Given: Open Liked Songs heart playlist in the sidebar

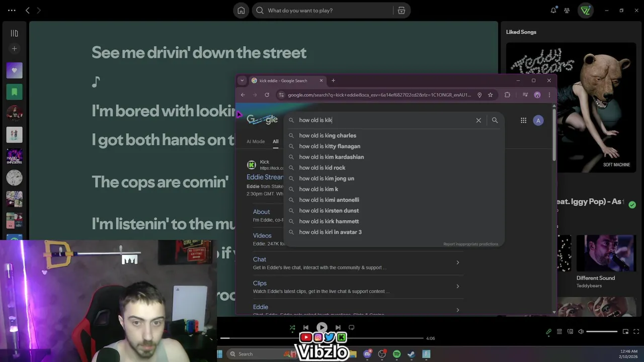Looking at the screenshot, I should [14, 70].
